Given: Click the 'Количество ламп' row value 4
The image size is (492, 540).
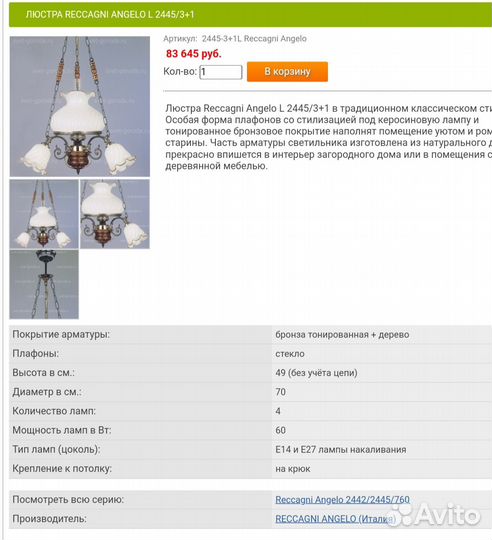Looking at the screenshot, I should click(x=278, y=411).
